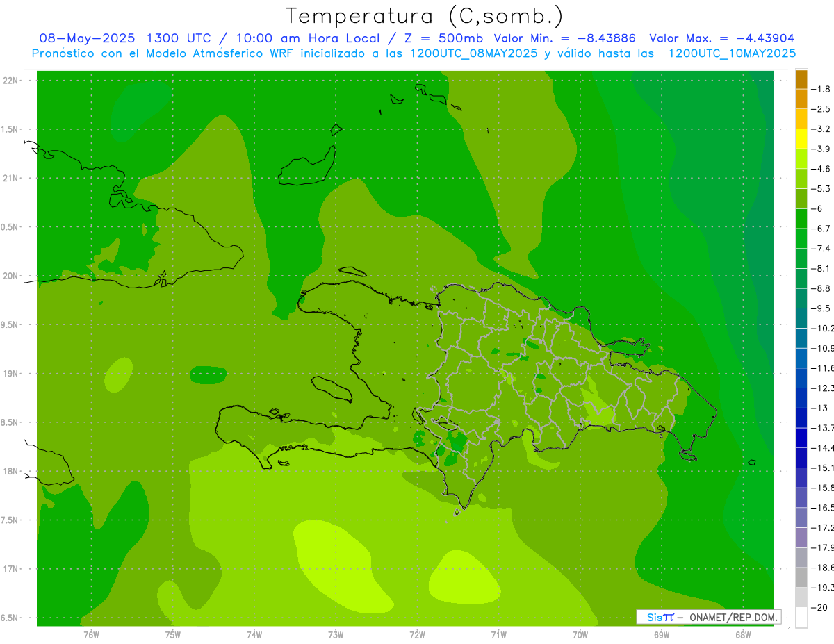Click the "74W" longitude label
This screenshot has height=644, width=834.
pos(254,635)
